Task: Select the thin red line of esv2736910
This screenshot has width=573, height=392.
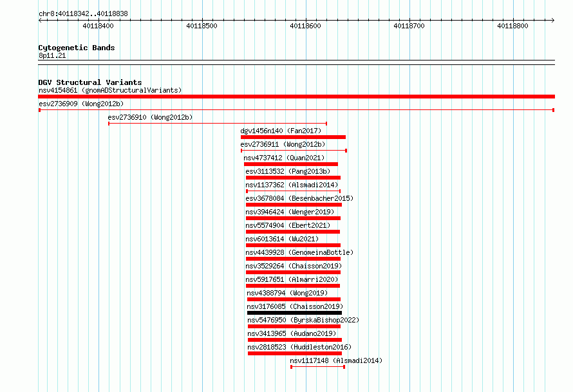Action: click(218, 124)
